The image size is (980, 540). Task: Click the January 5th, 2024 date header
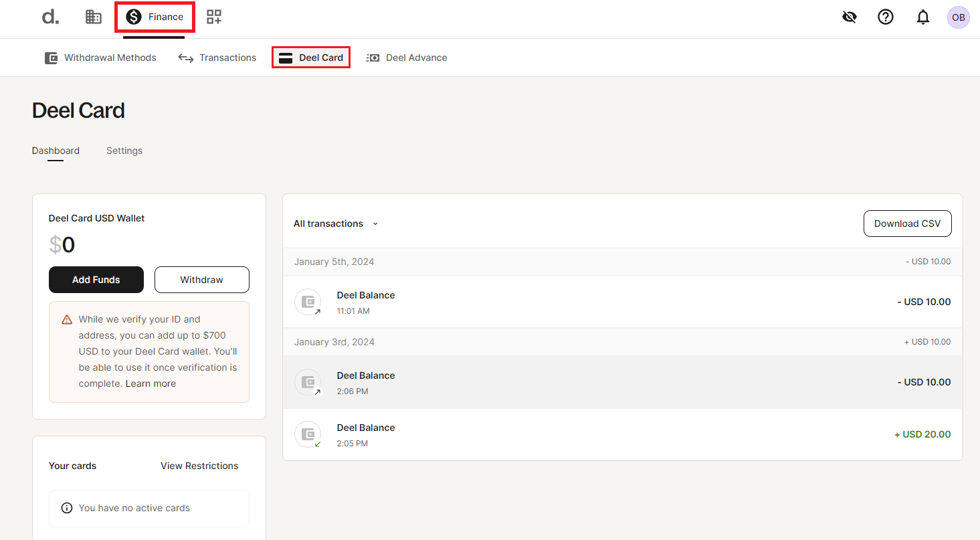pyautogui.click(x=334, y=262)
